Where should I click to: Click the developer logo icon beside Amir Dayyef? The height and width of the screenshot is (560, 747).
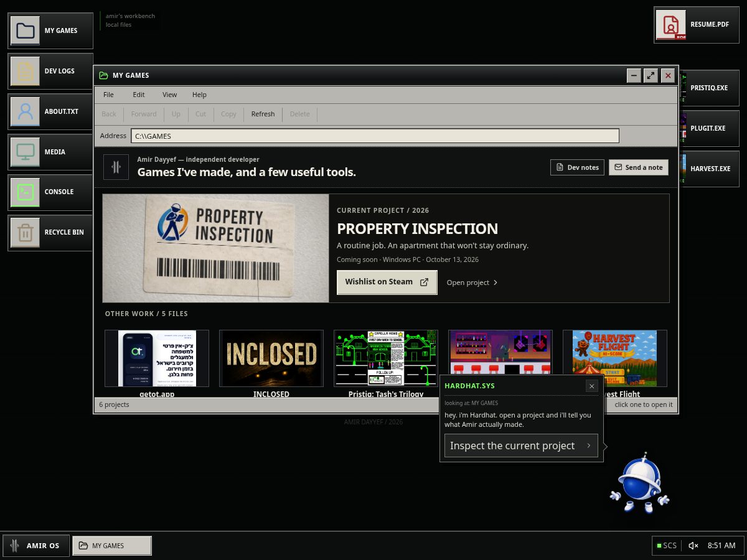click(116, 167)
